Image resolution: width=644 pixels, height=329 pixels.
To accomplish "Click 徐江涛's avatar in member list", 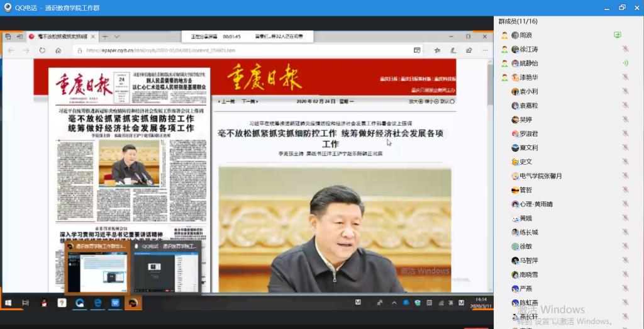I will [x=515, y=49].
